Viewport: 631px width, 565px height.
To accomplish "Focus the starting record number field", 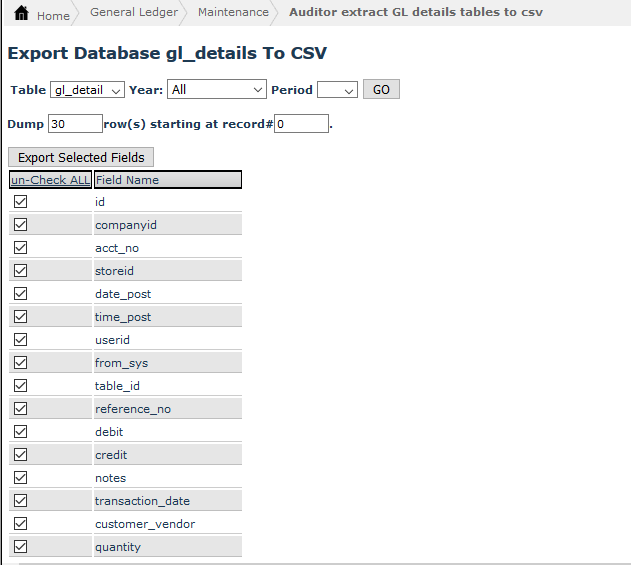I will 301,124.
